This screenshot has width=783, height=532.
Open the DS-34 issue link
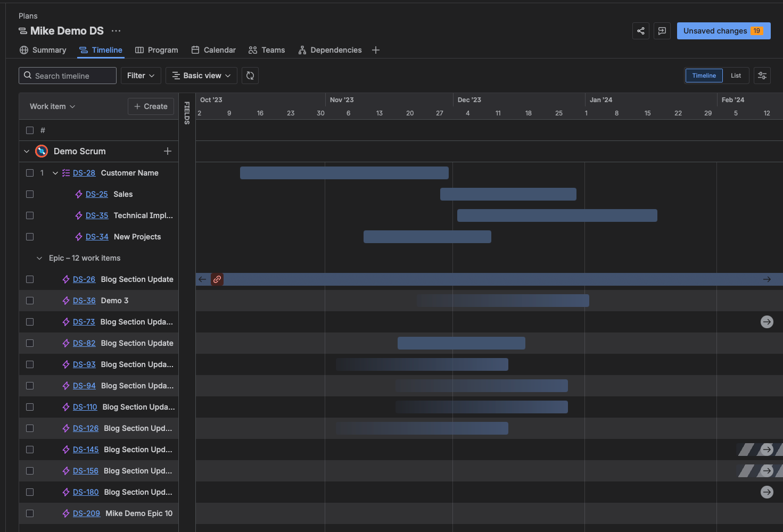tap(97, 237)
